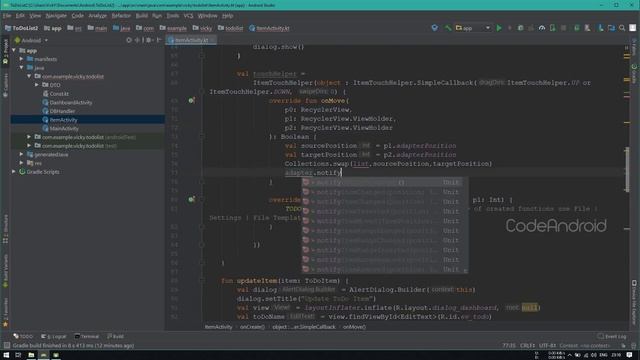Expand the DTO package
Screen dimensions: 640x360
point(37,85)
